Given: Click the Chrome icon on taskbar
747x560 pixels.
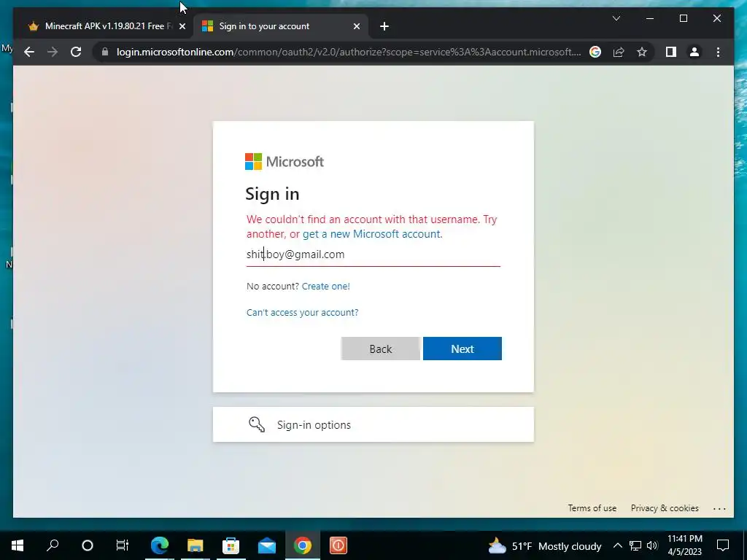Looking at the screenshot, I should tap(303, 545).
